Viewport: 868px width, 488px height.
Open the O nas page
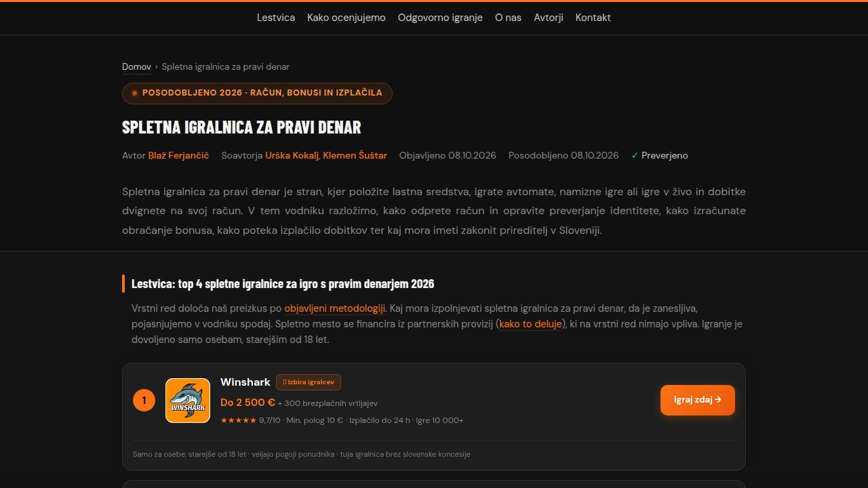click(508, 18)
